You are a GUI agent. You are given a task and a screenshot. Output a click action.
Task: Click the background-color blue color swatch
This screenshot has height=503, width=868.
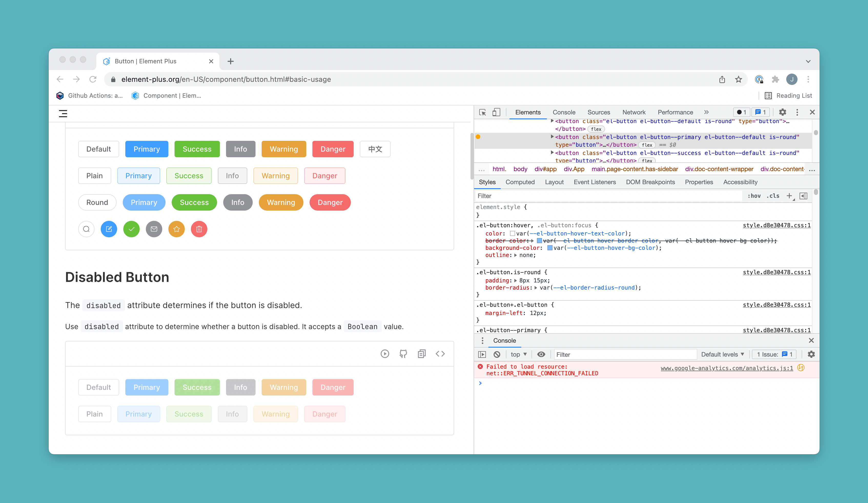point(550,248)
